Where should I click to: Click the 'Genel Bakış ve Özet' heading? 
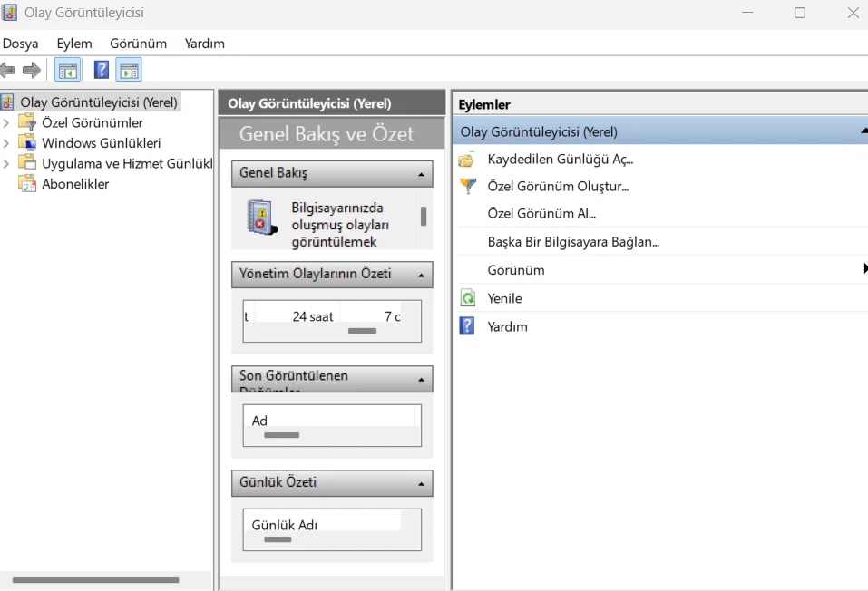click(x=327, y=134)
